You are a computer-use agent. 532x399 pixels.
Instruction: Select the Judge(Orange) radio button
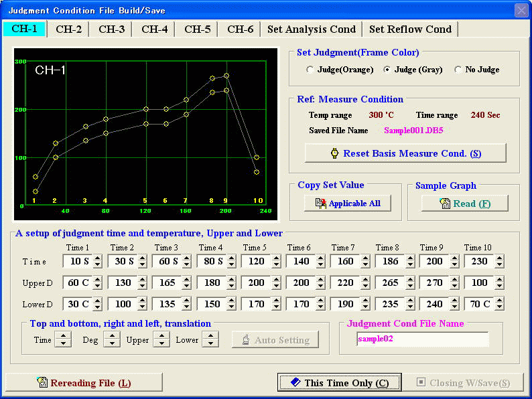pyautogui.click(x=310, y=70)
